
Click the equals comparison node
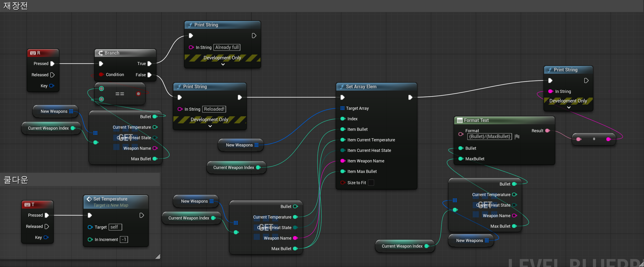tap(120, 94)
